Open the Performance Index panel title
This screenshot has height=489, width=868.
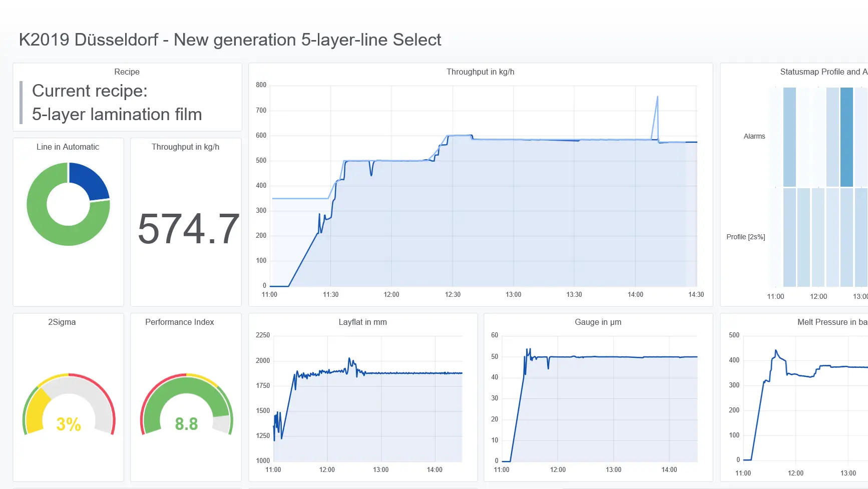(x=179, y=322)
